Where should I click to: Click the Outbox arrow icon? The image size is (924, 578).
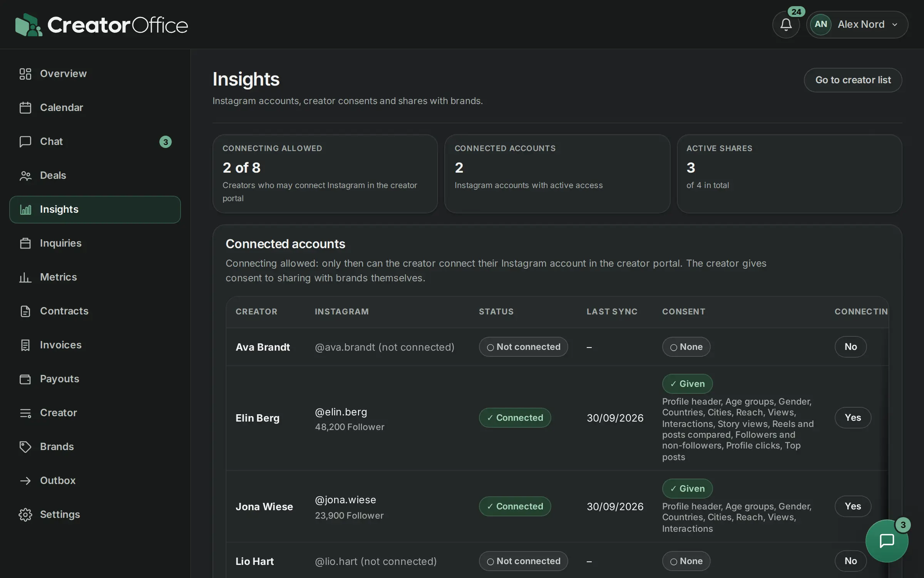pyautogui.click(x=25, y=481)
